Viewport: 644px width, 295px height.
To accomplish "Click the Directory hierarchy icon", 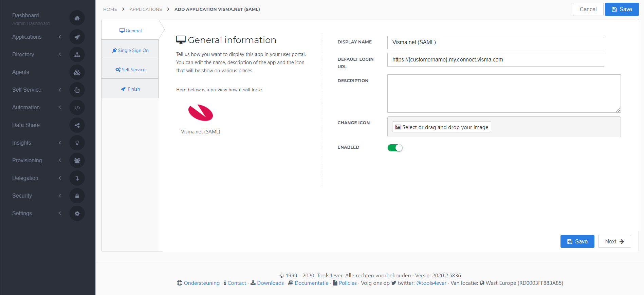I will pyautogui.click(x=77, y=55).
